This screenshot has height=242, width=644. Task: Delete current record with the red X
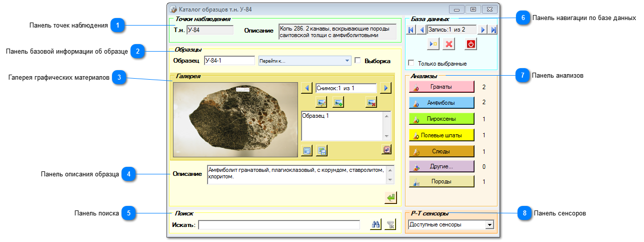(449, 44)
